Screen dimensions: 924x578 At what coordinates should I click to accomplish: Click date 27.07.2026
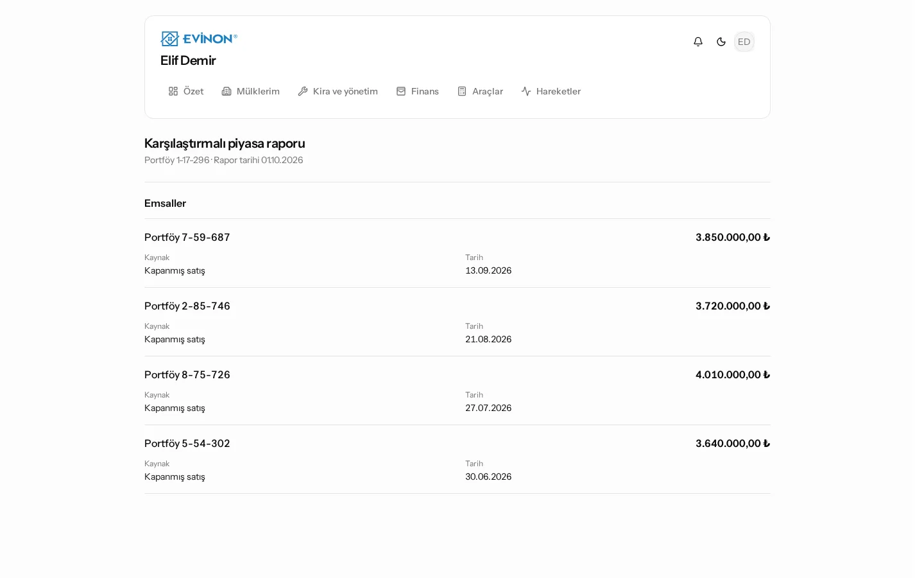[488, 408]
